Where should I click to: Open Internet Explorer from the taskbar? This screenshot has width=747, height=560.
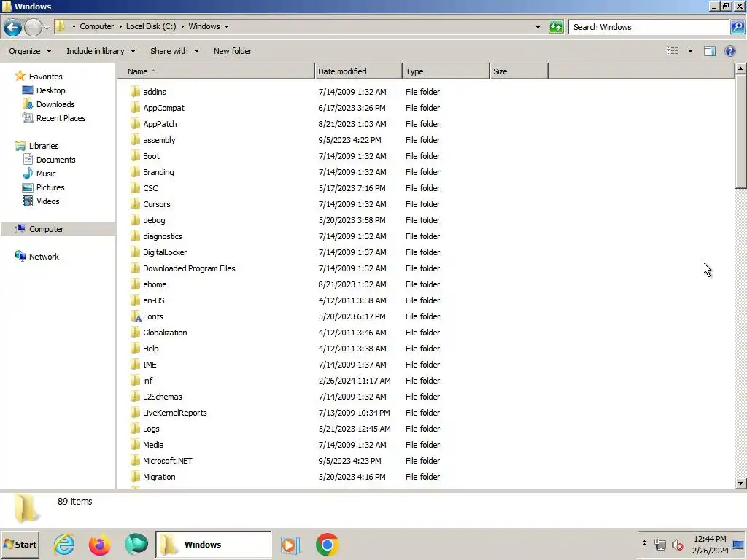(x=64, y=544)
